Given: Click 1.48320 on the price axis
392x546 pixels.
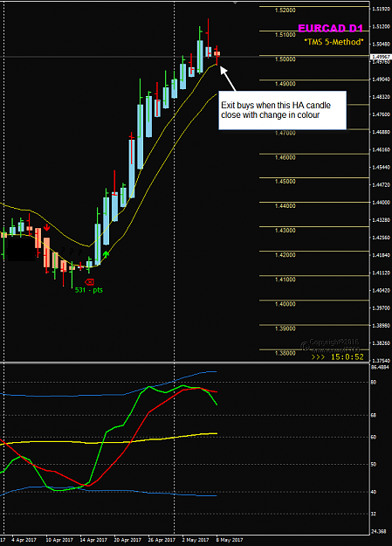Looking at the screenshot, I should 381,97.
